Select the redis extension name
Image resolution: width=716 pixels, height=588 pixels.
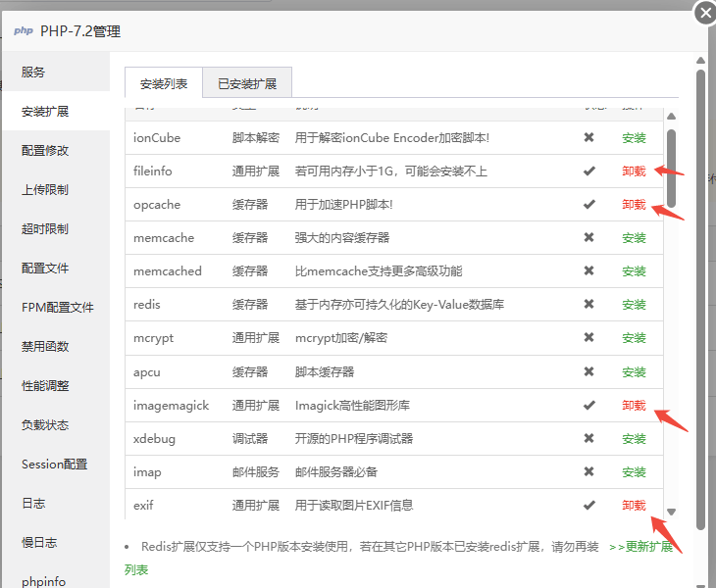[x=146, y=304]
